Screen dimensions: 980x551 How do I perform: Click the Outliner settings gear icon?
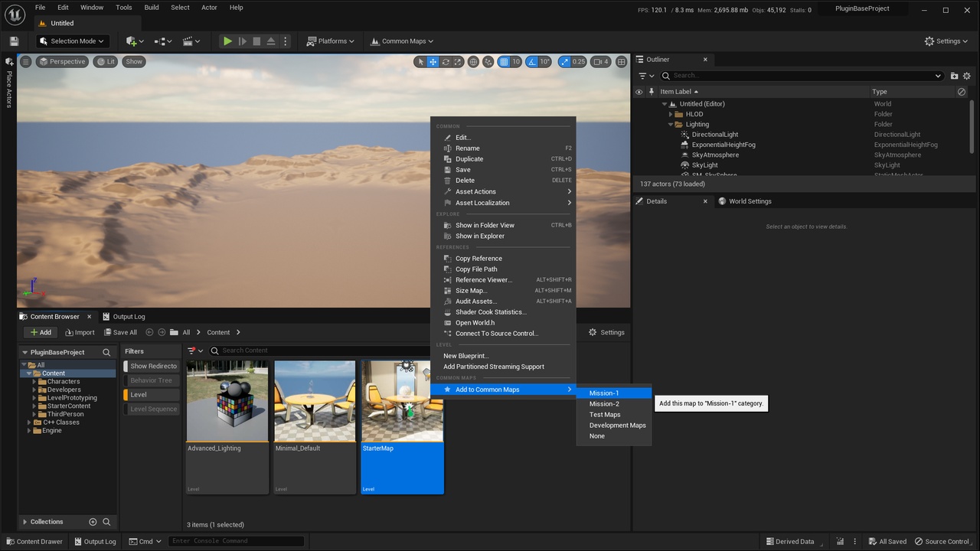point(967,76)
